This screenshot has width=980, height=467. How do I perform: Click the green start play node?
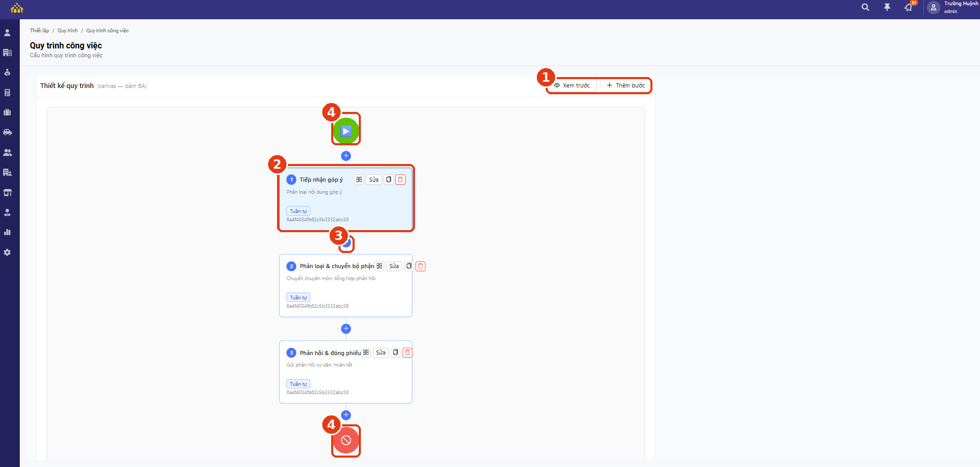346,131
